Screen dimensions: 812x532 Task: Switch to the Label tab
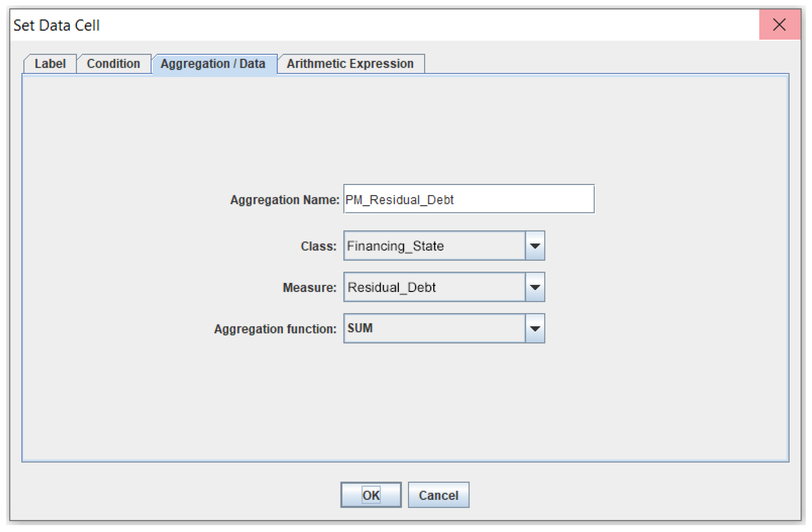[x=50, y=64]
